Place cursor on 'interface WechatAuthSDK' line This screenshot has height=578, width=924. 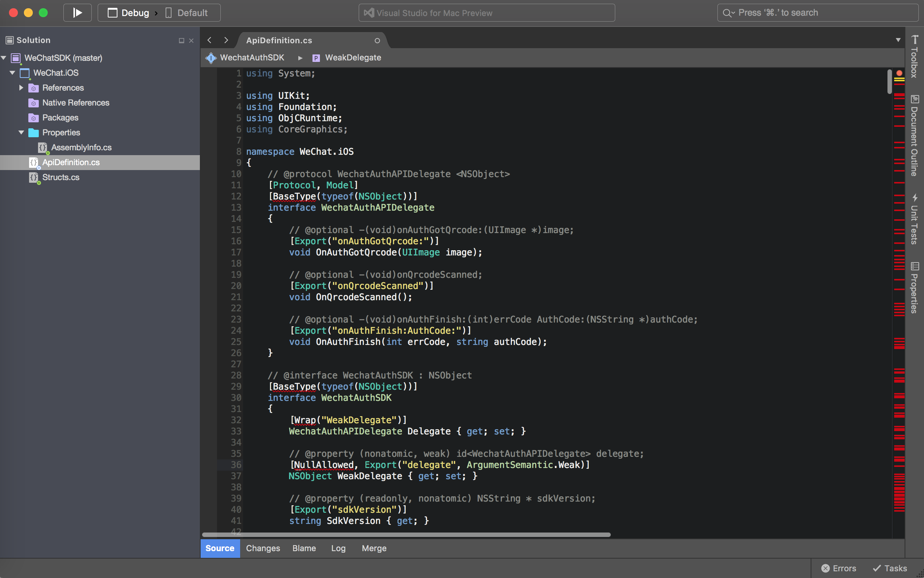(329, 398)
